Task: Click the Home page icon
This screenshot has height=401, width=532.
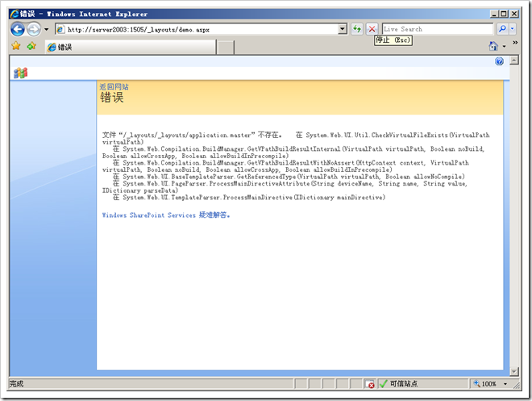Action: tap(493, 46)
